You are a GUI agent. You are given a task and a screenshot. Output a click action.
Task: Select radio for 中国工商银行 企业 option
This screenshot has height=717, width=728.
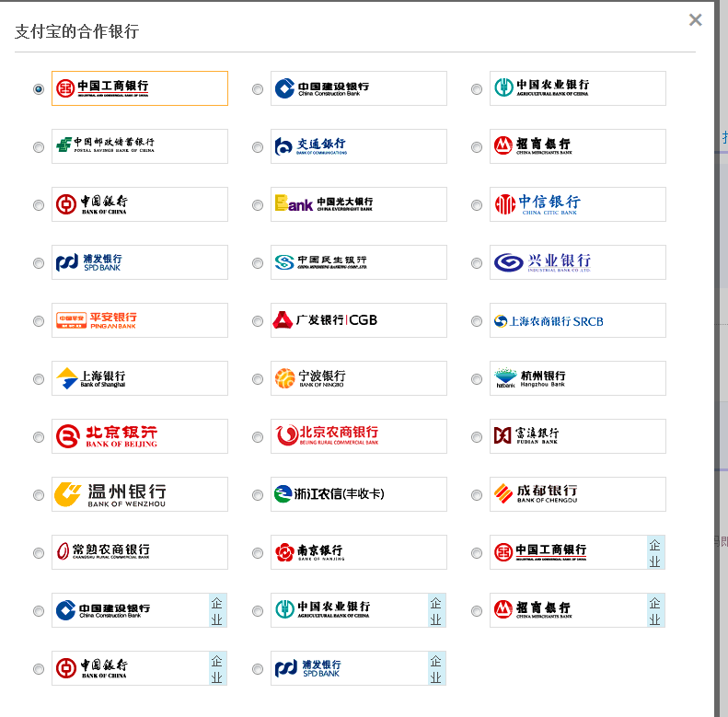point(477,553)
